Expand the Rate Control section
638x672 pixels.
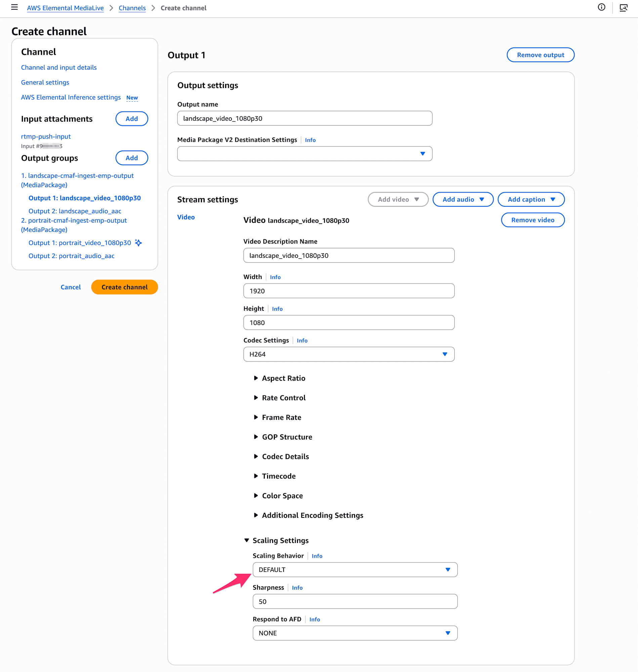284,398
